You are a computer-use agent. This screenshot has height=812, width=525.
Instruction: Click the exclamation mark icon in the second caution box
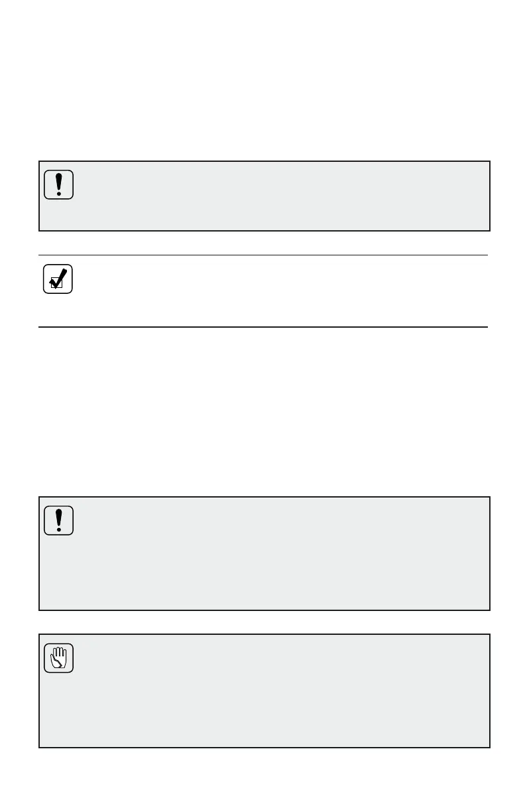[58, 520]
